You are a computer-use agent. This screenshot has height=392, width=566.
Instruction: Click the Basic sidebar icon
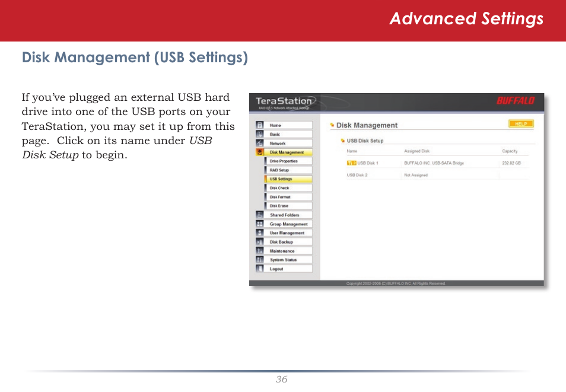click(x=259, y=134)
